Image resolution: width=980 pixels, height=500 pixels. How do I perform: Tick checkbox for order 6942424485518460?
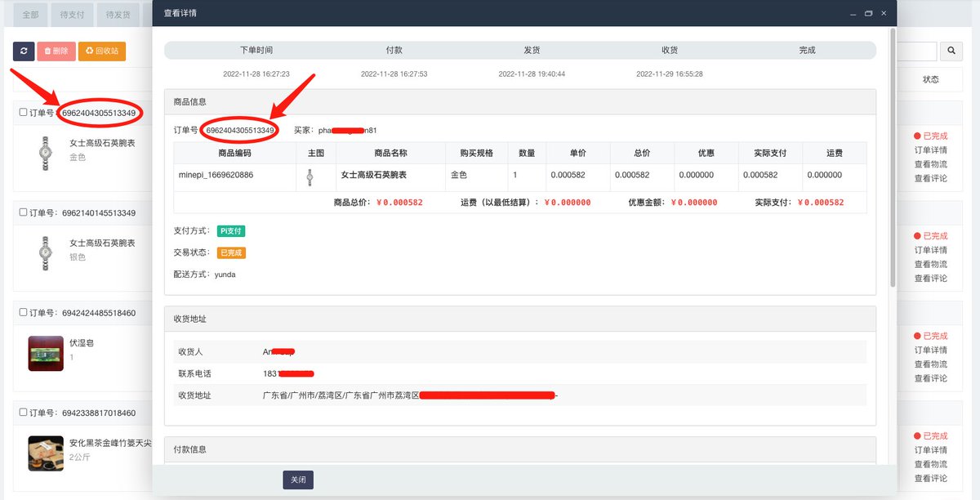point(24,312)
